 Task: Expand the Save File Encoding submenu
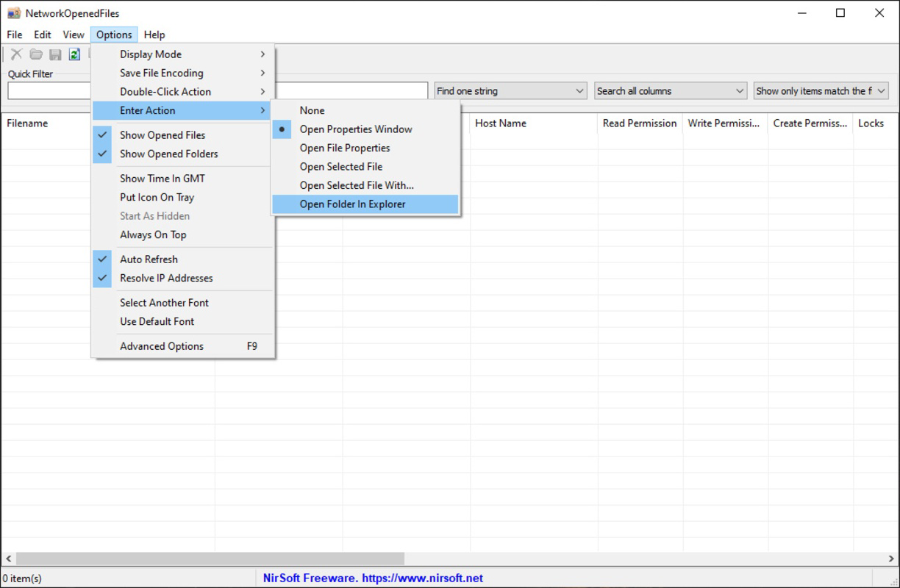point(183,73)
